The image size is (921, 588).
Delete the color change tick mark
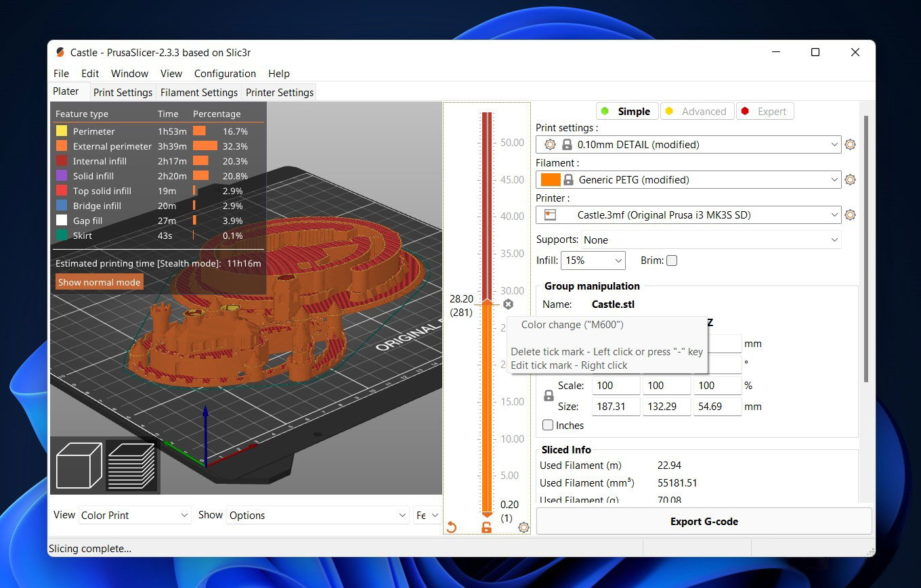pyautogui.click(x=509, y=304)
